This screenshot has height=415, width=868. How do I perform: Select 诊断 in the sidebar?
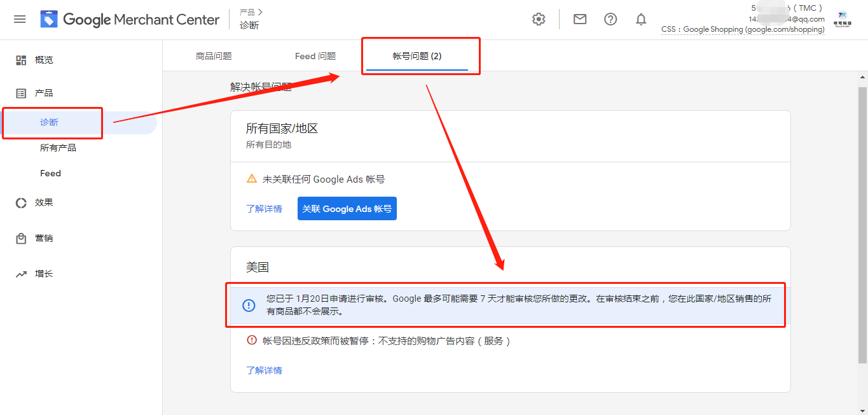(49, 122)
